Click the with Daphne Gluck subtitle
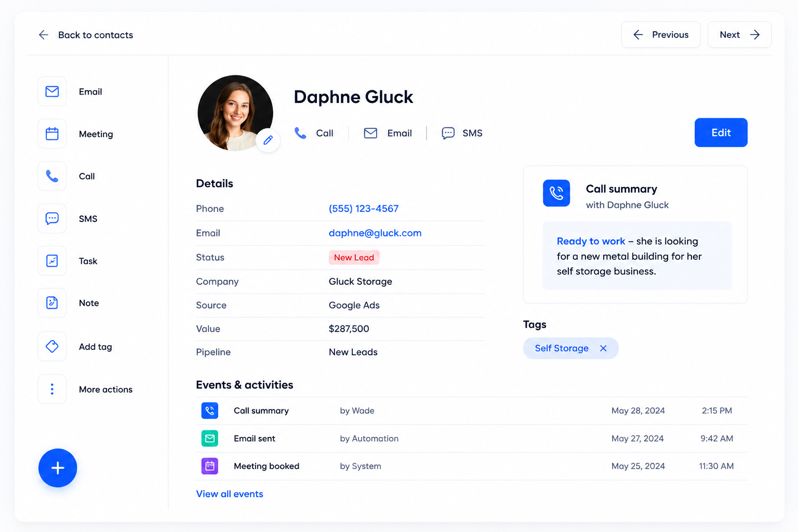This screenshot has height=532, width=798. point(627,205)
